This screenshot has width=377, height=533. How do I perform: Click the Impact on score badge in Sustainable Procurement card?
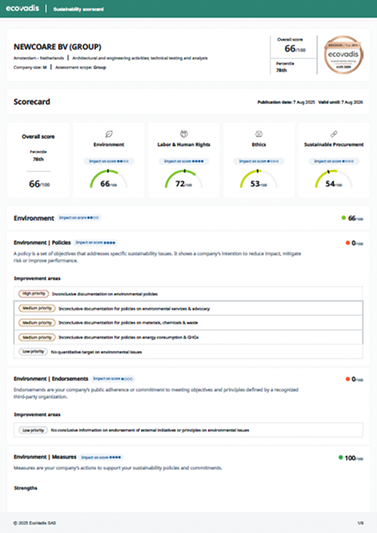click(x=334, y=161)
